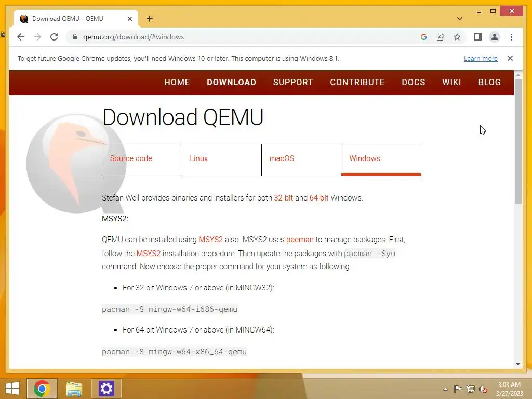
Task: Switch to the Linux tab
Action: pos(221,160)
